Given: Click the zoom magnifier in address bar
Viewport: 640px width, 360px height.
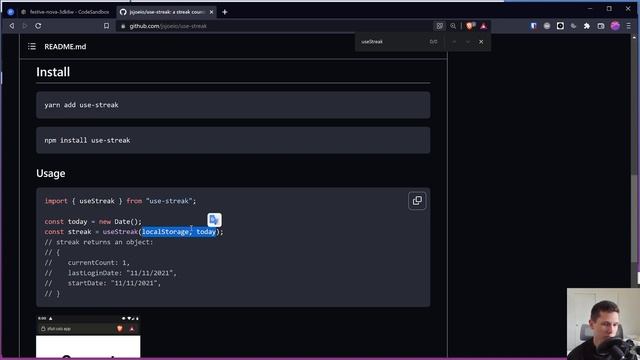Looking at the screenshot, I should 453,26.
